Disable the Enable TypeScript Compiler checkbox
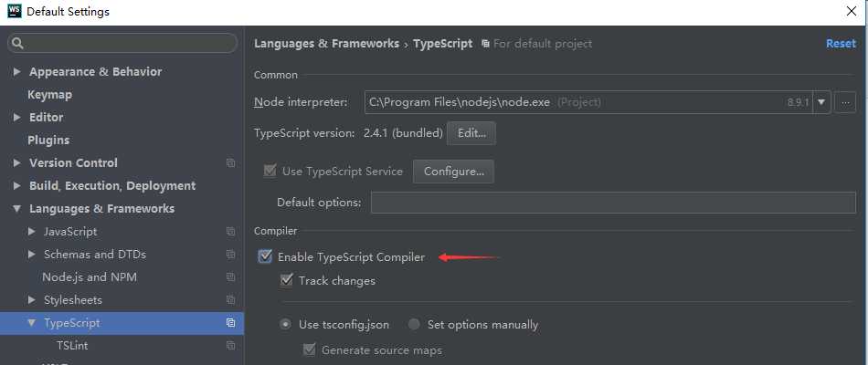 pos(266,256)
